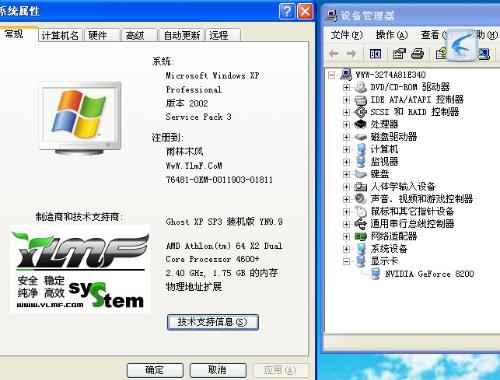This screenshot has height=380, width=500.
Task: Click the YLMF manufacturer logo image
Action: [80, 269]
